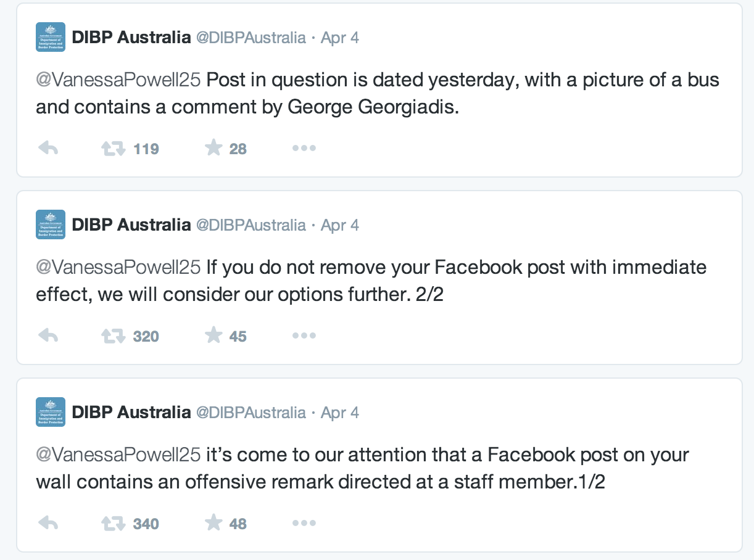View the Apr 4 timestamp on the top tweet

(x=339, y=37)
